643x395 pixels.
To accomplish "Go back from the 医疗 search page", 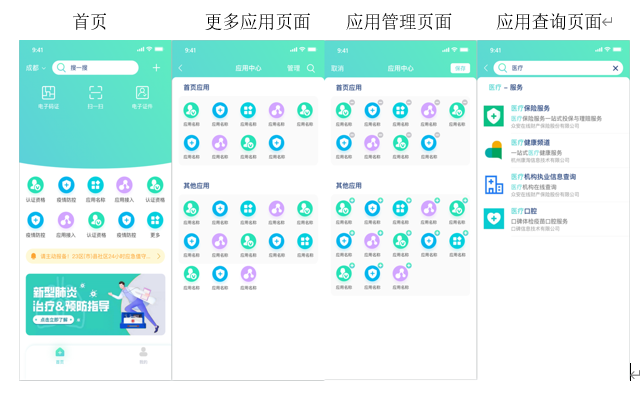I will pyautogui.click(x=486, y=68).
